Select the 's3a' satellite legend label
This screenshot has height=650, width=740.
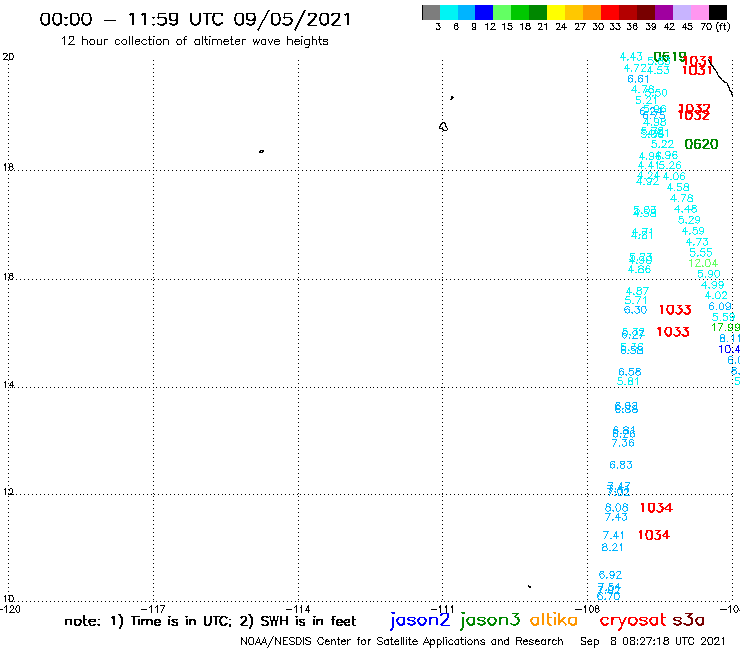click(x=688, y=620)
